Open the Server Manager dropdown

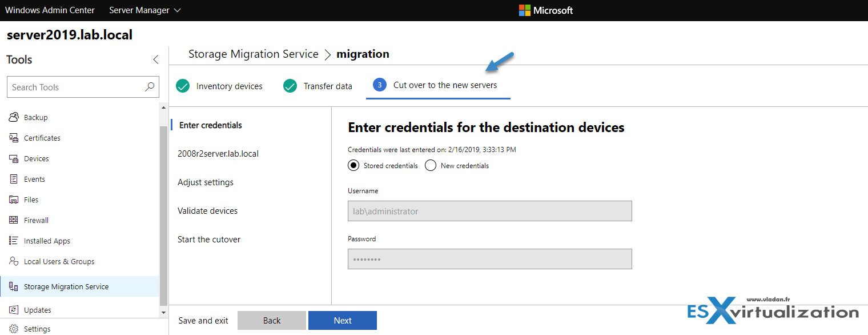pyautogui.click(x=145, y=10)
